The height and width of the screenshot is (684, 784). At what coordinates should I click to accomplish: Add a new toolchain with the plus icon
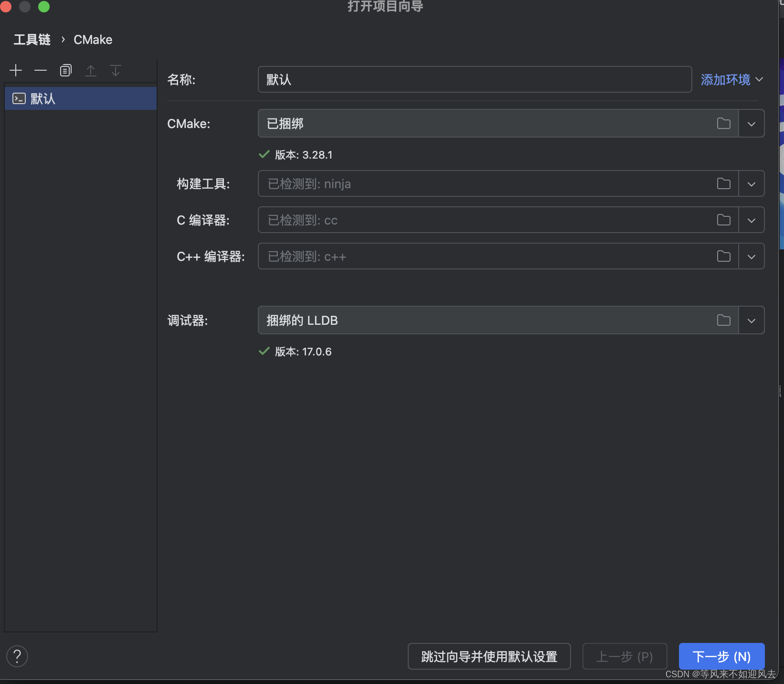coord(16,71)
